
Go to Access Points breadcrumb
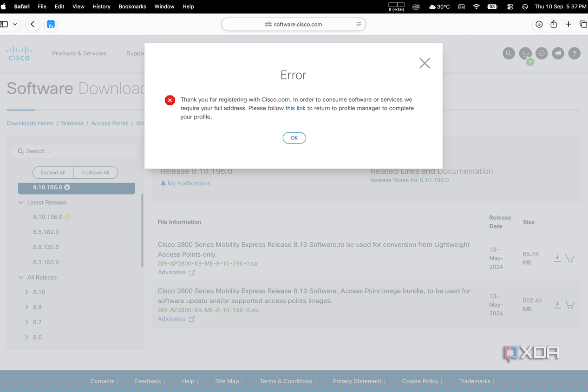(110, 123)
